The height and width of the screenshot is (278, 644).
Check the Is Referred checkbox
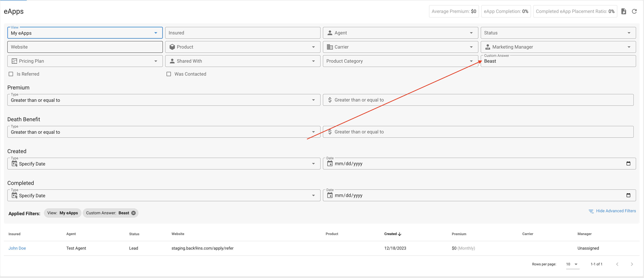pos(11,74)
